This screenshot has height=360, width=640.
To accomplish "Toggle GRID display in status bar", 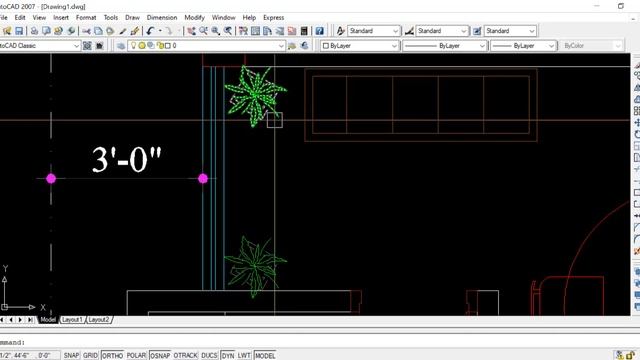I will (90, 356).
